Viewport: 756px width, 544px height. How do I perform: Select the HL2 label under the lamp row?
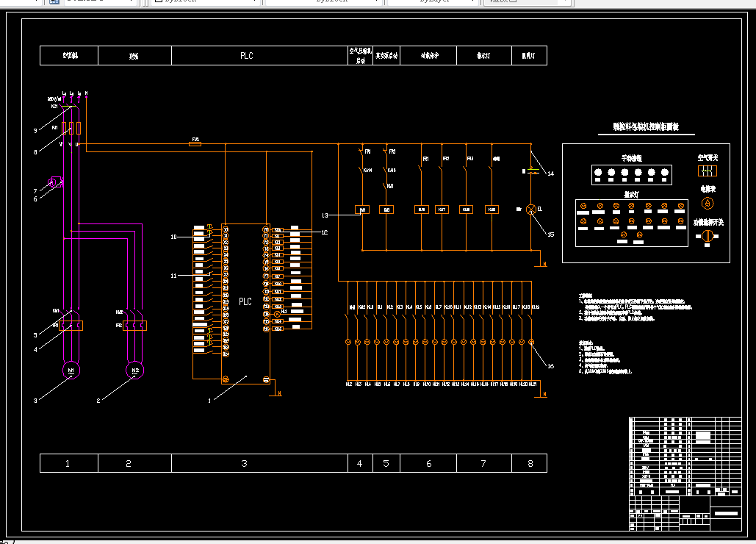tap(348, 384)
